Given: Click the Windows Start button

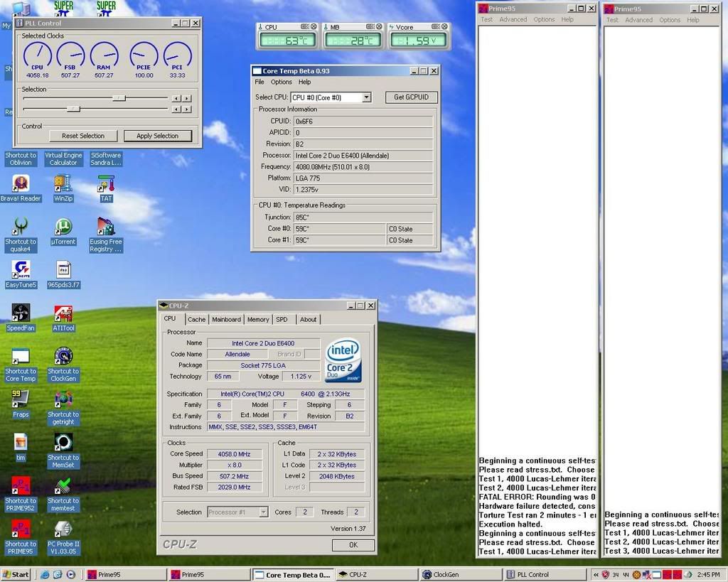Looking at the screenshot, I should (x=16, y=574).
